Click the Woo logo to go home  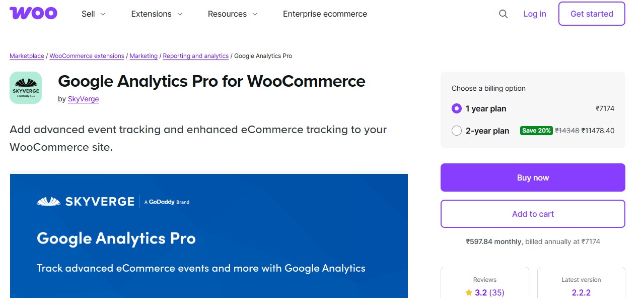[x=33, y=13]
